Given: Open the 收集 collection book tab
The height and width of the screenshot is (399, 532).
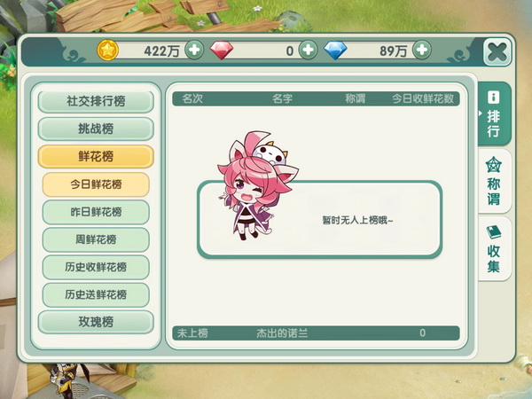Looking at the screenshot, I should click(495, 248).
